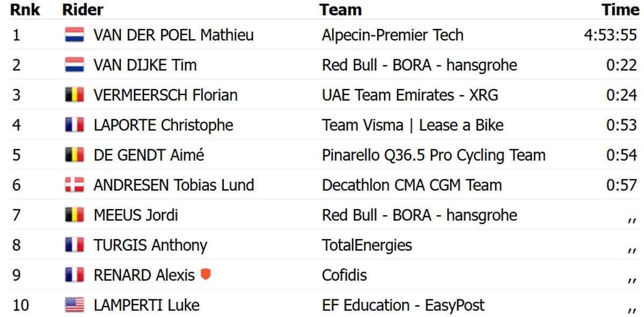Click the Belgian flag beside Meeus Jordi
Image resolution: width=644 pixels, height=317 pixels.
(74, 215)
